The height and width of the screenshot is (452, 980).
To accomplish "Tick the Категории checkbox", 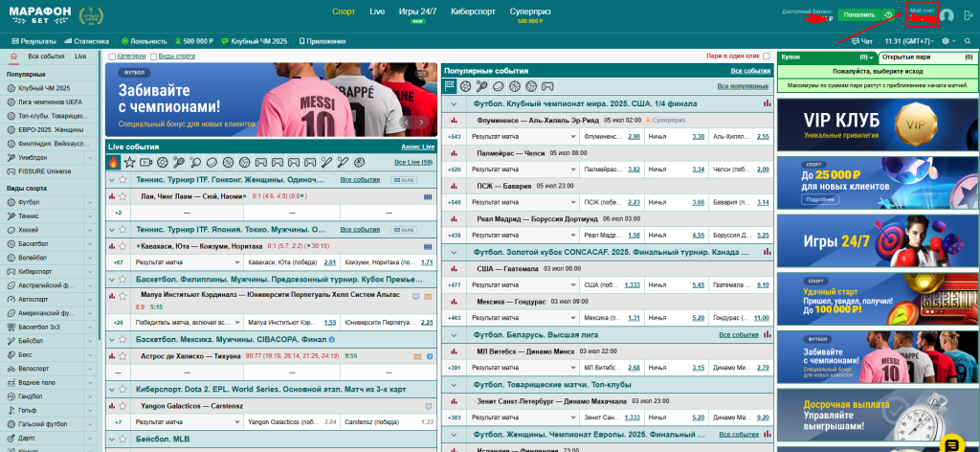I will pos(111,56).
